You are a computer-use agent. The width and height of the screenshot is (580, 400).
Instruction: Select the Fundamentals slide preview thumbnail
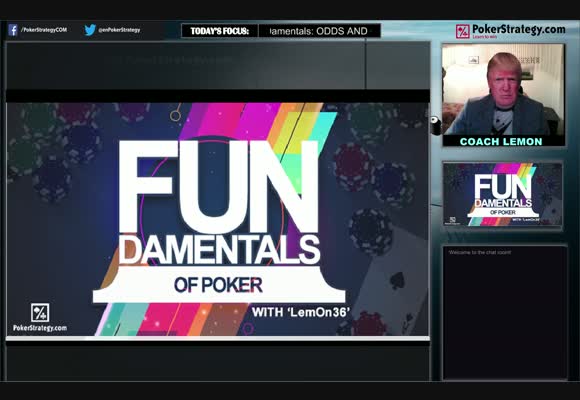click(x=503, y=194)
